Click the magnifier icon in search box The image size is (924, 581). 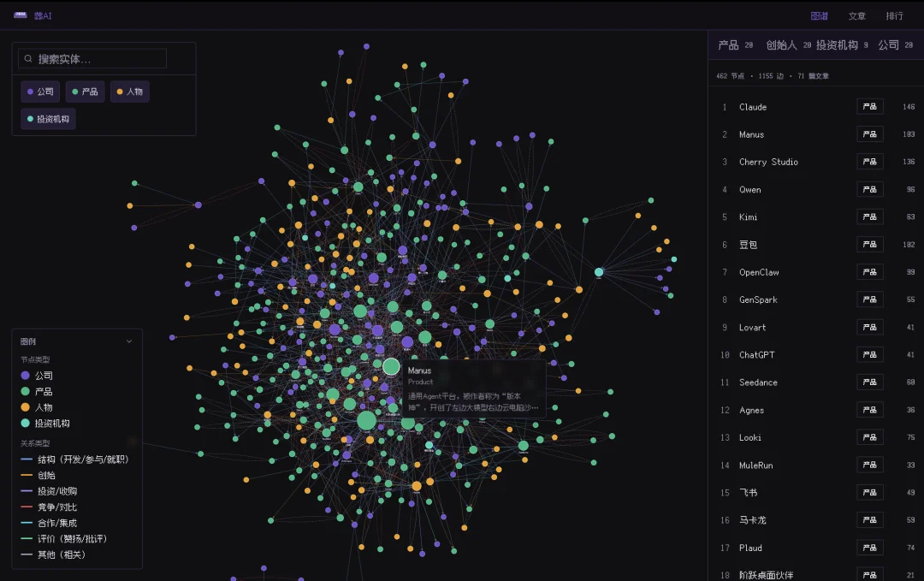click(x=28, y=59)
